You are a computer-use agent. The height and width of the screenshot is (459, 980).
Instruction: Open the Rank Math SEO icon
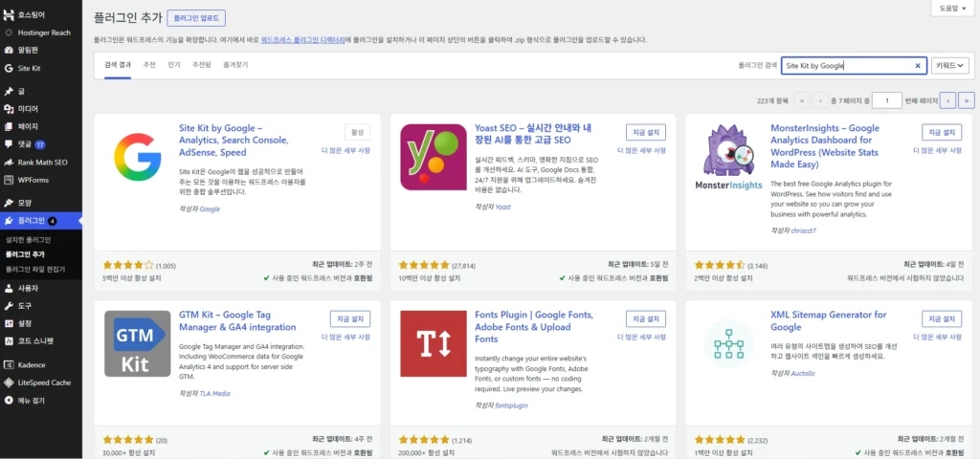tap(8, 163)
